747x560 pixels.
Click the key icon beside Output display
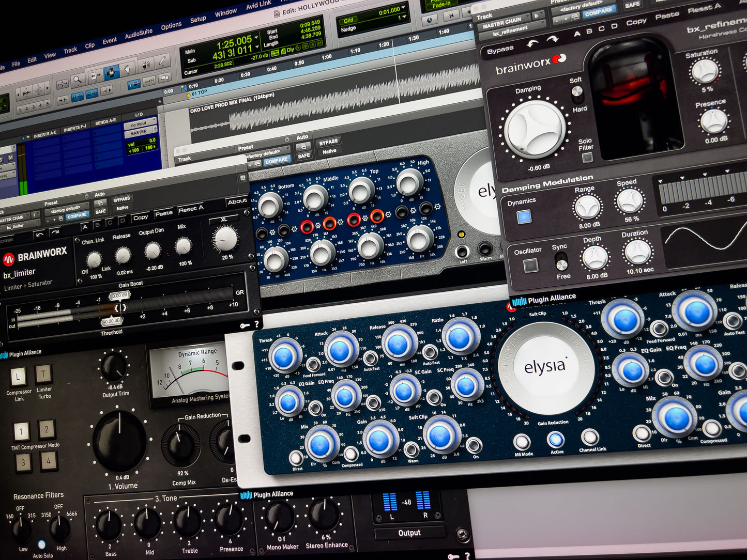[453, 556]
